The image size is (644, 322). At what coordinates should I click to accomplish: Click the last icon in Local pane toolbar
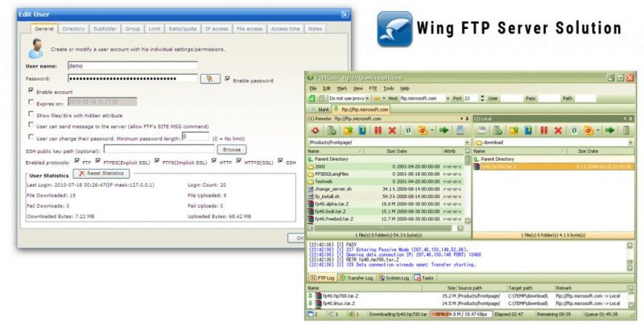[626, 130]
